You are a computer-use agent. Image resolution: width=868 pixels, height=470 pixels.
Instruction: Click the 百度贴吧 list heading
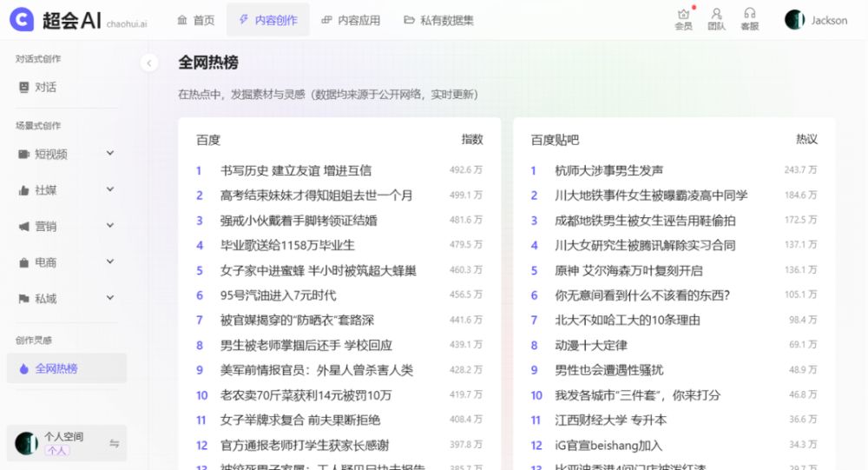tap(555, 140)
